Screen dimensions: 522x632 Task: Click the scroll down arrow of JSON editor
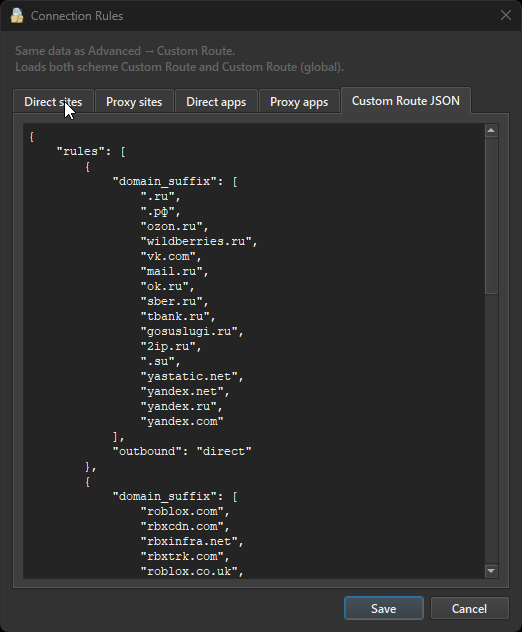(x=491, y=571)
